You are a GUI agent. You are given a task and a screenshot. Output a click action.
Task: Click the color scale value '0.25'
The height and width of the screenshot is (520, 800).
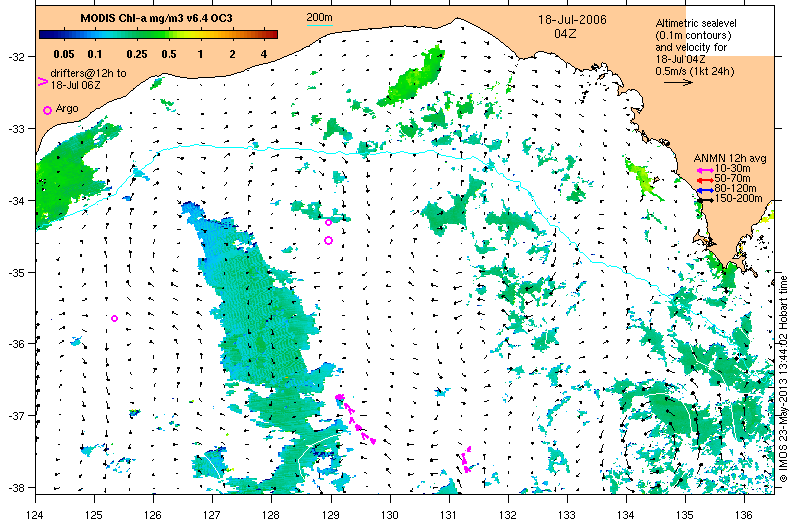point(137,54)
